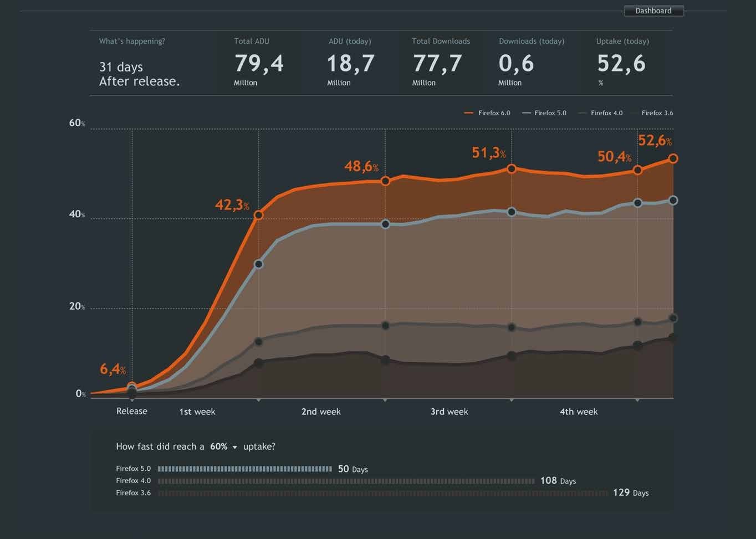Screen dimensions: 756x539
Task: Select the 52,6% orange data point
Action: click(x=673, y=158)
